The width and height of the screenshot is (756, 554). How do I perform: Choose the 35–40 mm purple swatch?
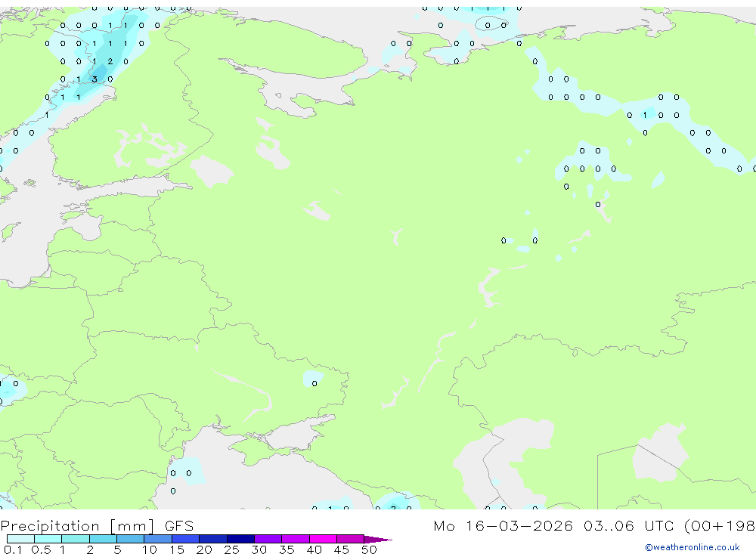pyautogui.click(x=296, y=539)
